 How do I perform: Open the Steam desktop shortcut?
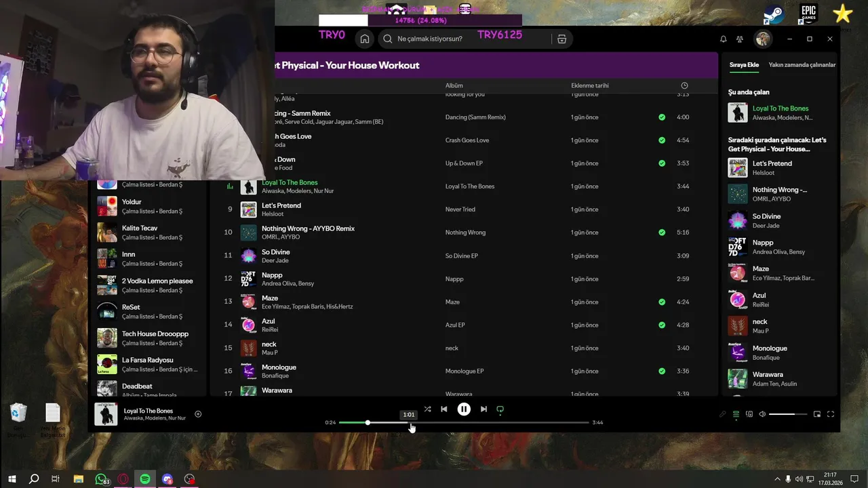pos(774,14)
